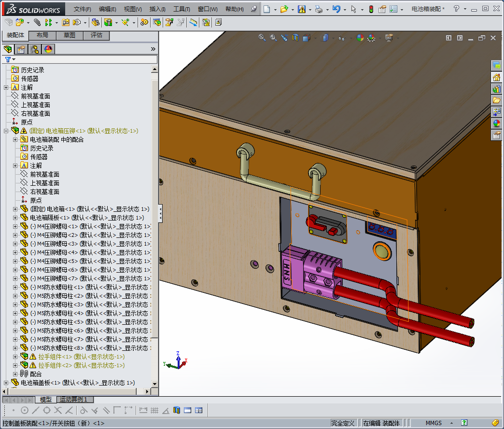Click the Apply Scene icon
This screenshot has width=504, height=429.
371,38
